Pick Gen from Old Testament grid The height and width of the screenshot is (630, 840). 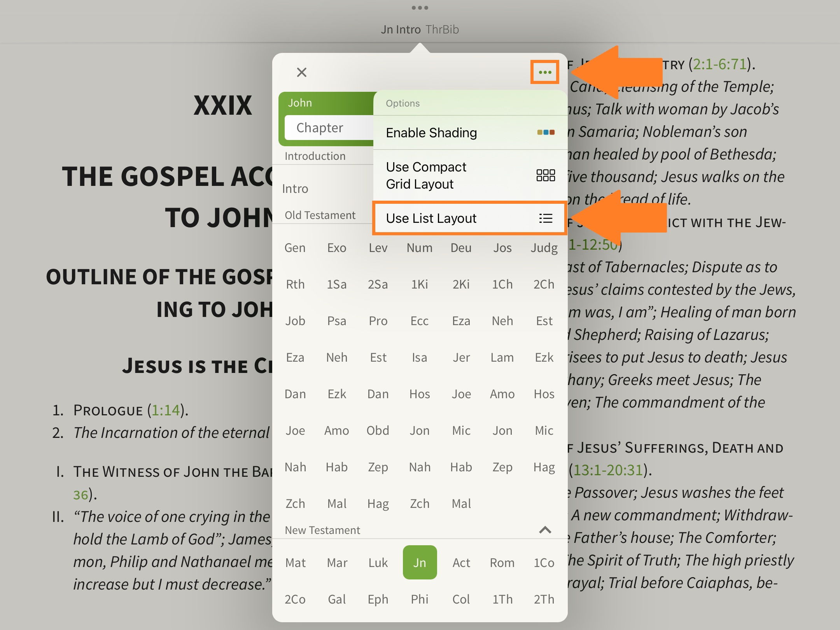coord(295,248)
